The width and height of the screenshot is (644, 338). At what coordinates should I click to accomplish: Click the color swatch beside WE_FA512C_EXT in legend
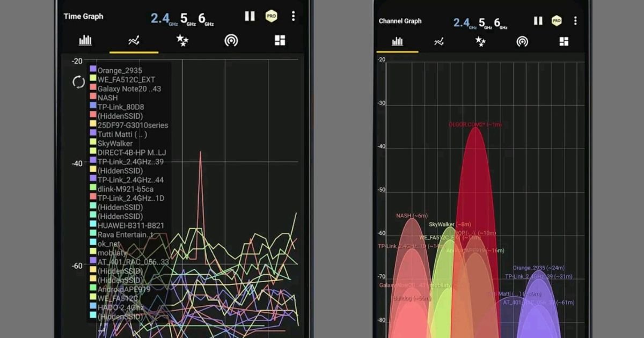[x=93, y=78]
